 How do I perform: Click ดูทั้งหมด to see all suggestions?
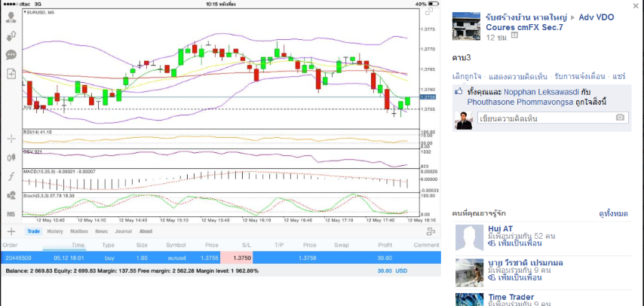tap(613, 213)
